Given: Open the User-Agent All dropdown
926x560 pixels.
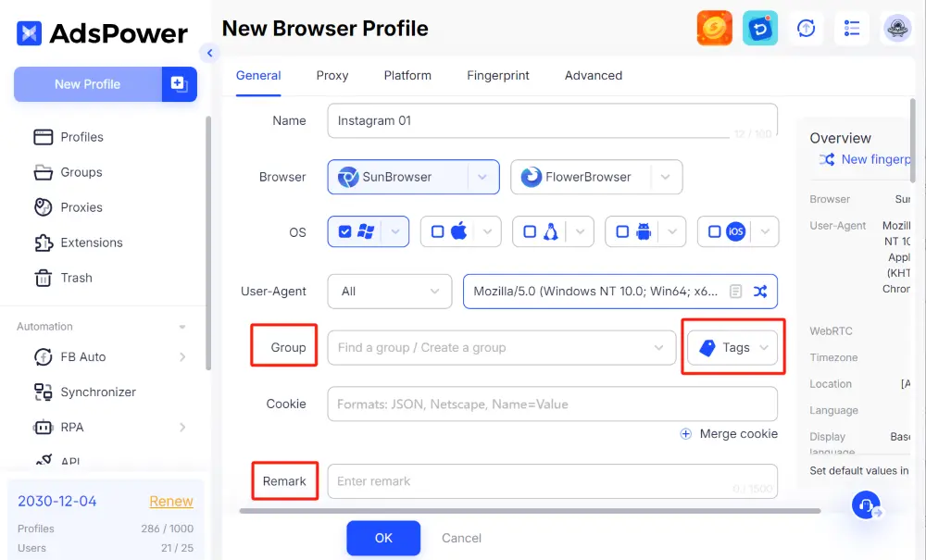Looking at the screenshot, I should tap(390, 291).
